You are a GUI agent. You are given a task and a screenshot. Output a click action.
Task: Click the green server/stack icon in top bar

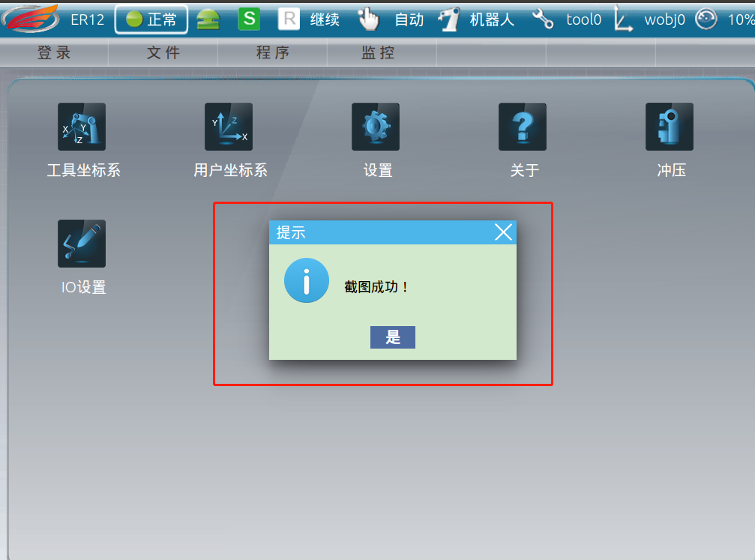pyautogui.click(x=208, y=19)
